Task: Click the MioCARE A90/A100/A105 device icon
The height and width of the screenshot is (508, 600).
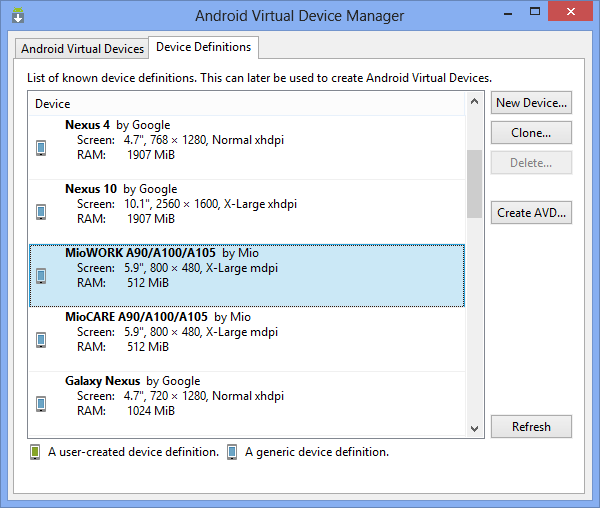Action: click(41, 340)
